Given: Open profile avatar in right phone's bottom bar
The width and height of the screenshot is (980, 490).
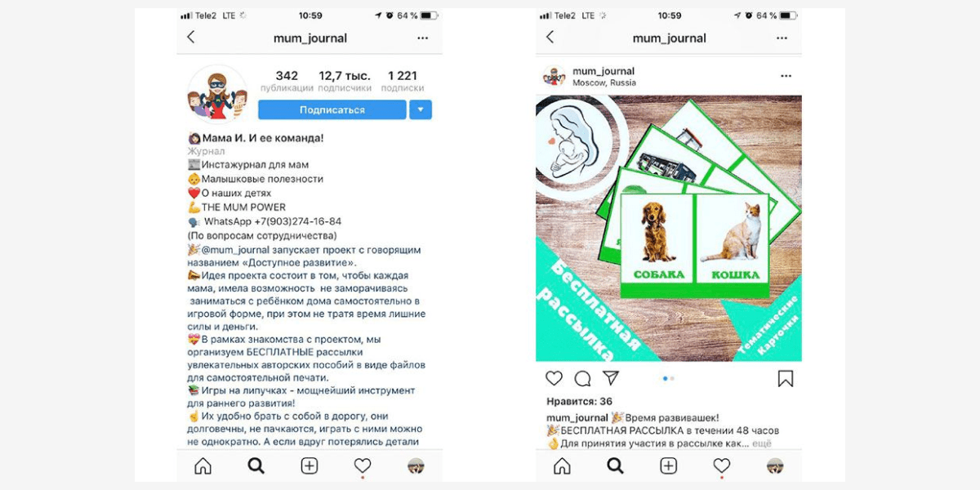Looking at the screenshot, I should point(775,465).
